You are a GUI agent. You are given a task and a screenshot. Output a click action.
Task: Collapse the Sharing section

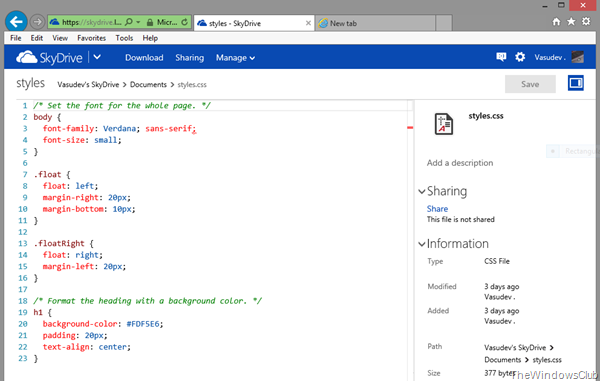pos(422,191)
